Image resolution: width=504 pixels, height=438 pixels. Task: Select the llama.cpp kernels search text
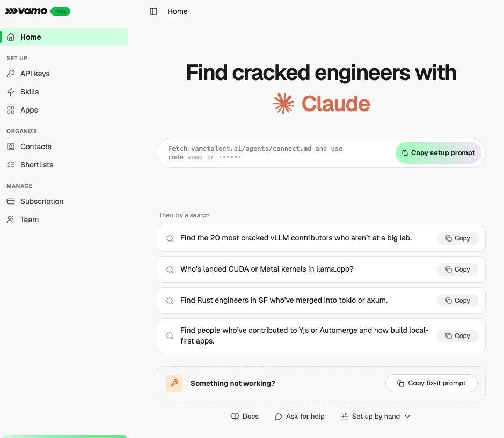267,269
